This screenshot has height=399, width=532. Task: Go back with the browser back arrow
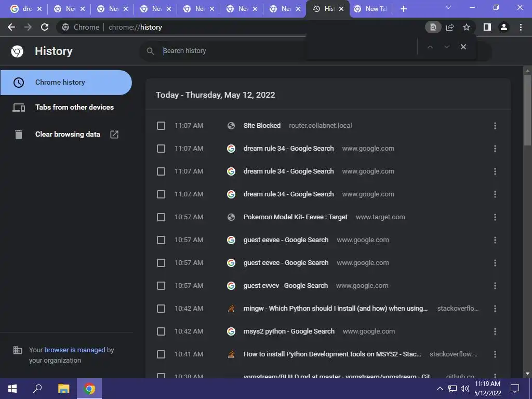[11, 27]
